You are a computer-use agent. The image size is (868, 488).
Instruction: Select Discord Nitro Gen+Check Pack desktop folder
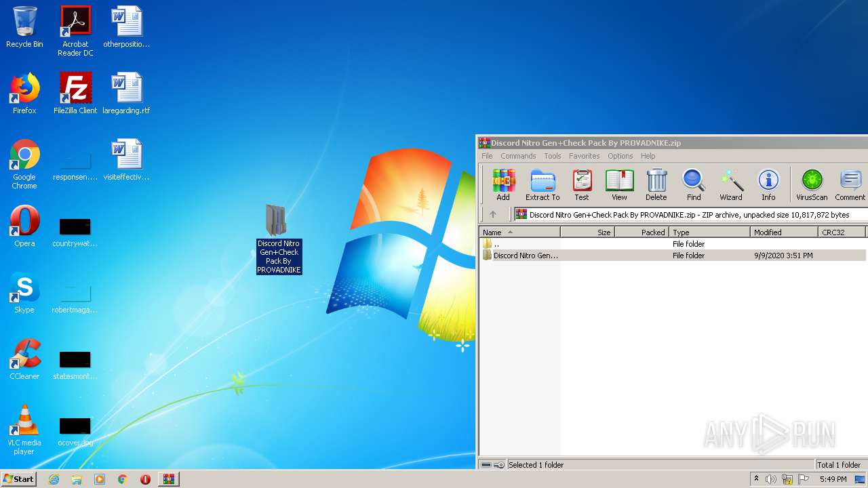pyautogui.click(x=278, y=239)
